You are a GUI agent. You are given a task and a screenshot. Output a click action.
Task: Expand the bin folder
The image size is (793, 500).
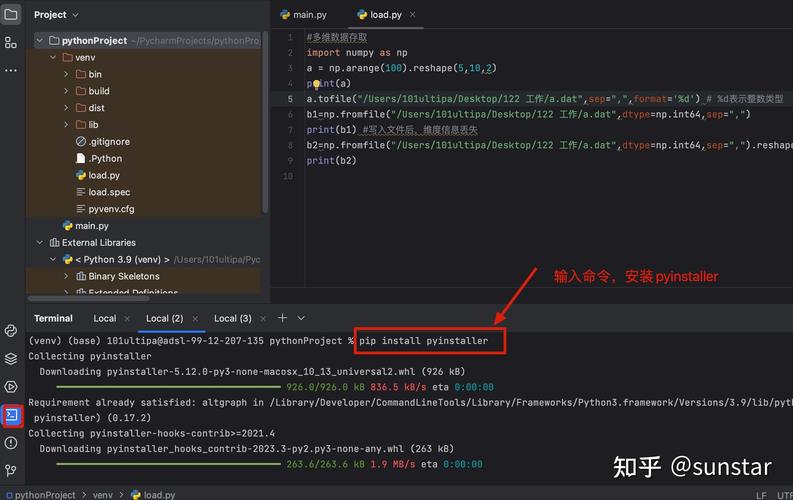66,74
